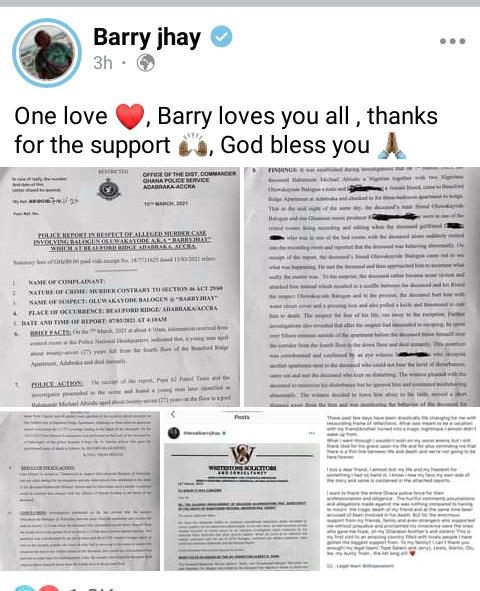Open the Whitestone Solicitors letter image
Screen dimensions: 480x591
pyautogui.click(x=242, y=491)
